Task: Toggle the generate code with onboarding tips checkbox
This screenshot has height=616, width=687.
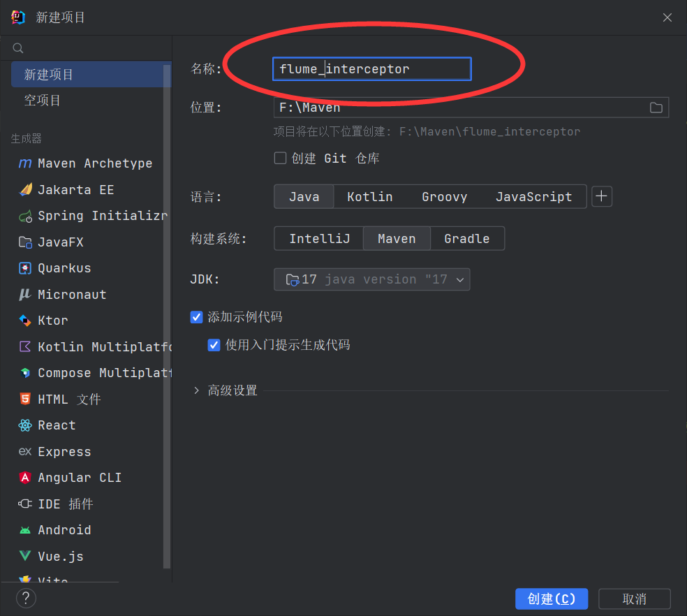Action: pyautogui.click(x=214, y=345)
